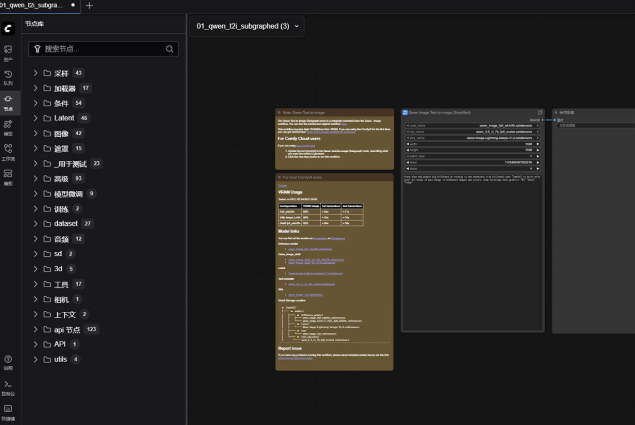Open the clip_name model selector on the Qwen node
The image size is (635, 425).
[x=473, y=132]
